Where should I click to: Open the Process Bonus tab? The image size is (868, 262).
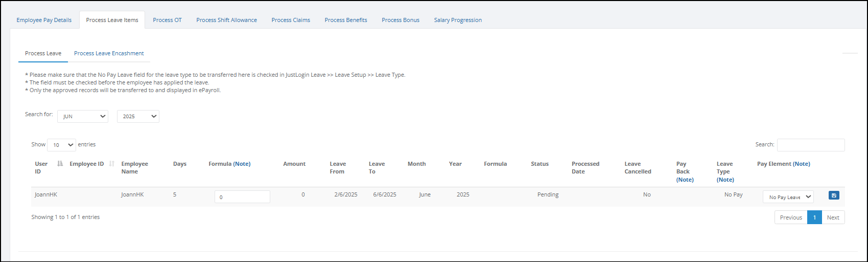pos(401,20)
